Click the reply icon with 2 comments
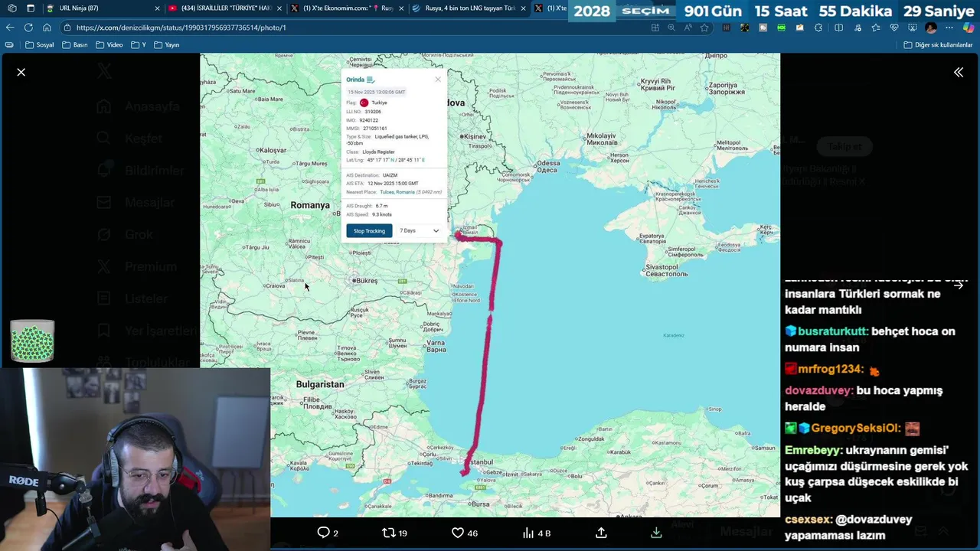This screenshot has height=551, width=980. (323, 533)
